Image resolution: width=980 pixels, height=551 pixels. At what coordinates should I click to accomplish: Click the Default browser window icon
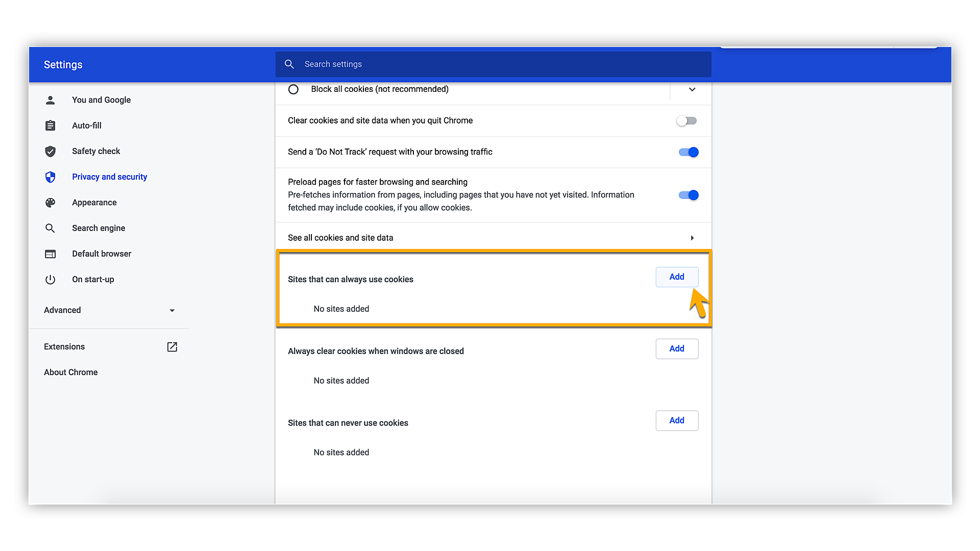point(50,254)
